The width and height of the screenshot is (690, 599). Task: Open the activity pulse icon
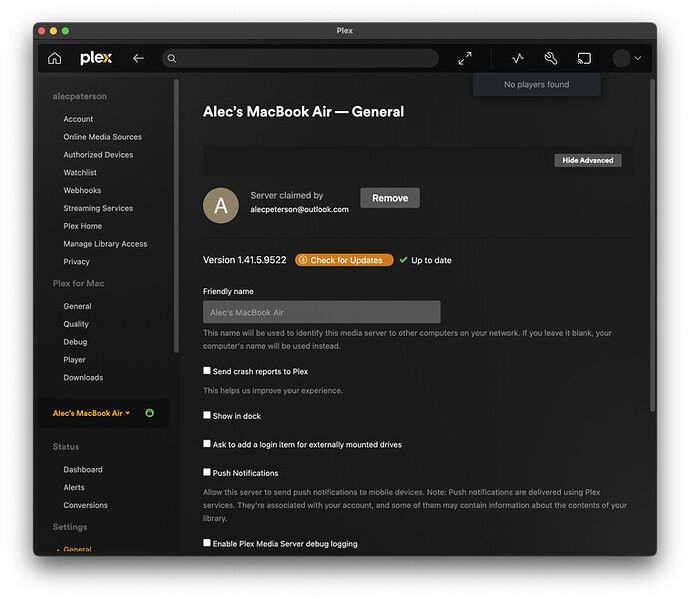click(x=518, y=58)
